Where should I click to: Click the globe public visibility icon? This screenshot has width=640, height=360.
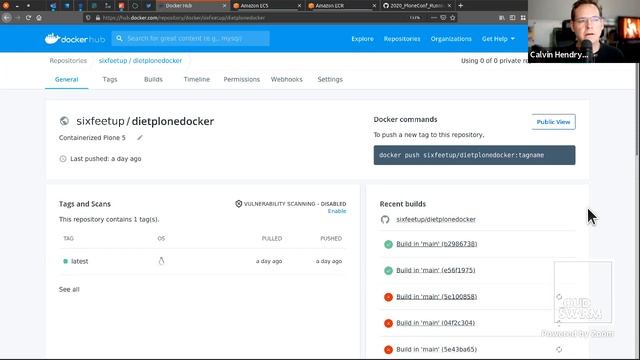(64, 121)
